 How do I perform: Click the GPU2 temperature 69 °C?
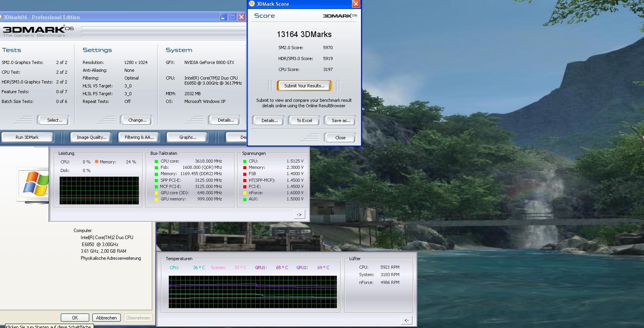tap(323, 268)
